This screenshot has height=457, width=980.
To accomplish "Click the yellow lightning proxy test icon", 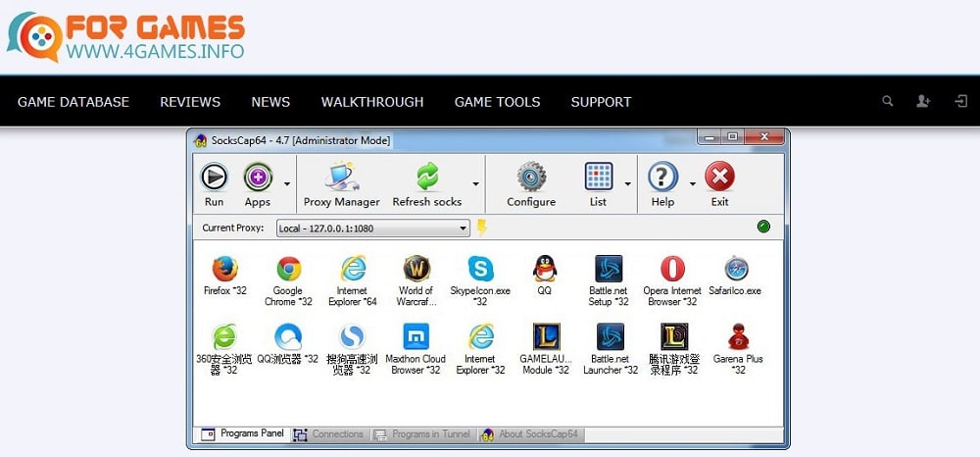I will (482, 228).
